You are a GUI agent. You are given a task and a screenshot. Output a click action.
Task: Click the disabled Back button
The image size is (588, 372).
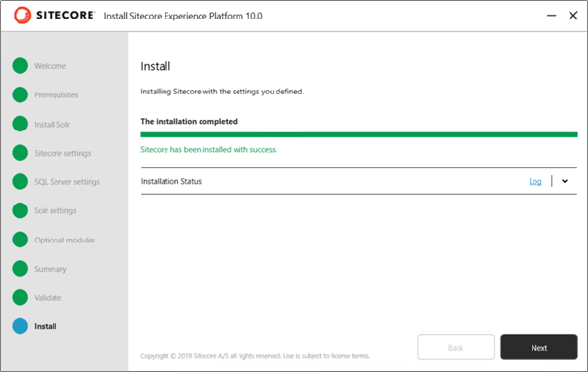(456, 348)
